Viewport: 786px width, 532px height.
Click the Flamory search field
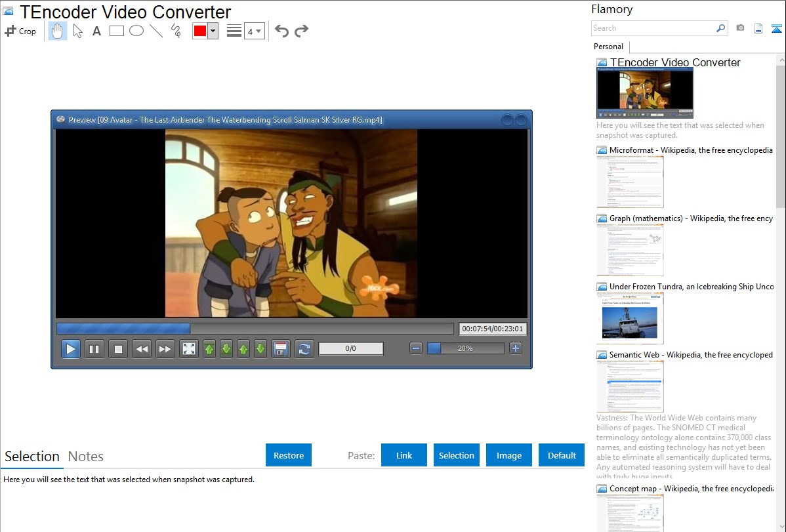tap(653, 28)
